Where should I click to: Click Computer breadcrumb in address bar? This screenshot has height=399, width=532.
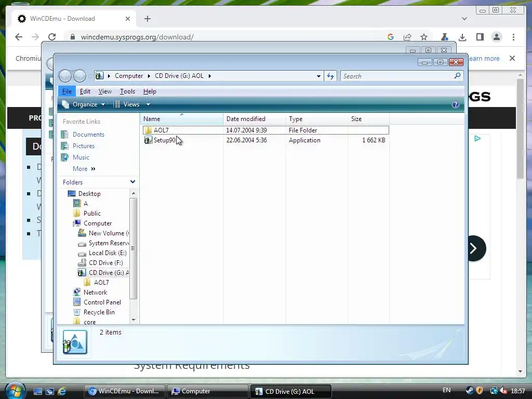click(x=129, y=76)
